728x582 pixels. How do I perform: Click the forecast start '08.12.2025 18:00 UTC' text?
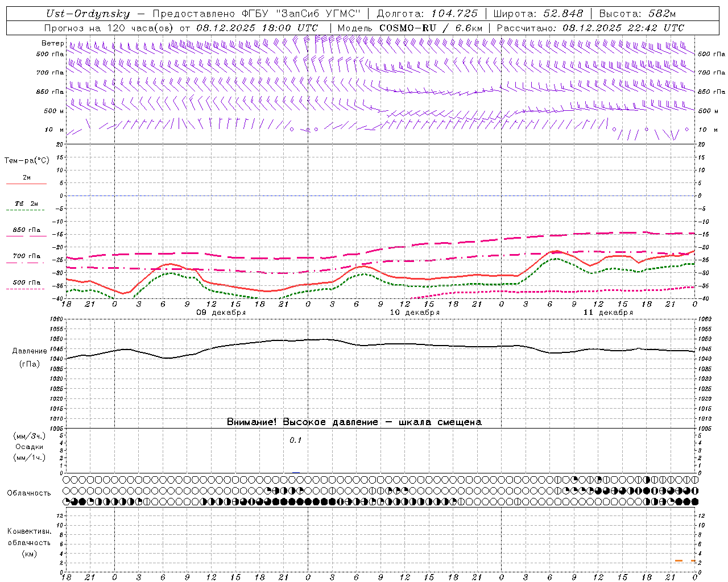point(257,28)
